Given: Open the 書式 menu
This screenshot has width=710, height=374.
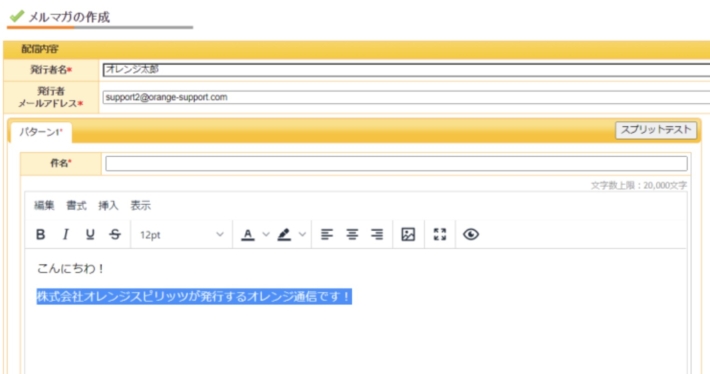Looking at the screenshot, I should 76,206.
